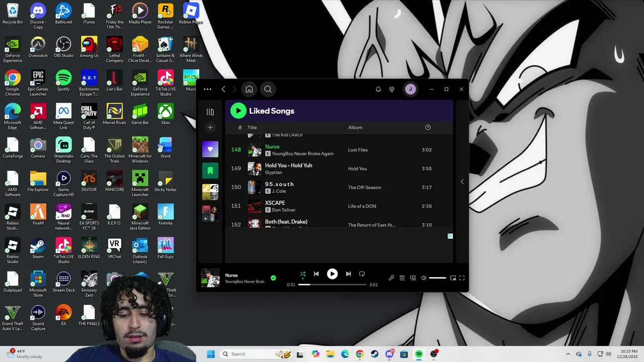Open Liked Songs heart tile in sidebar

(x=210, y=149)
